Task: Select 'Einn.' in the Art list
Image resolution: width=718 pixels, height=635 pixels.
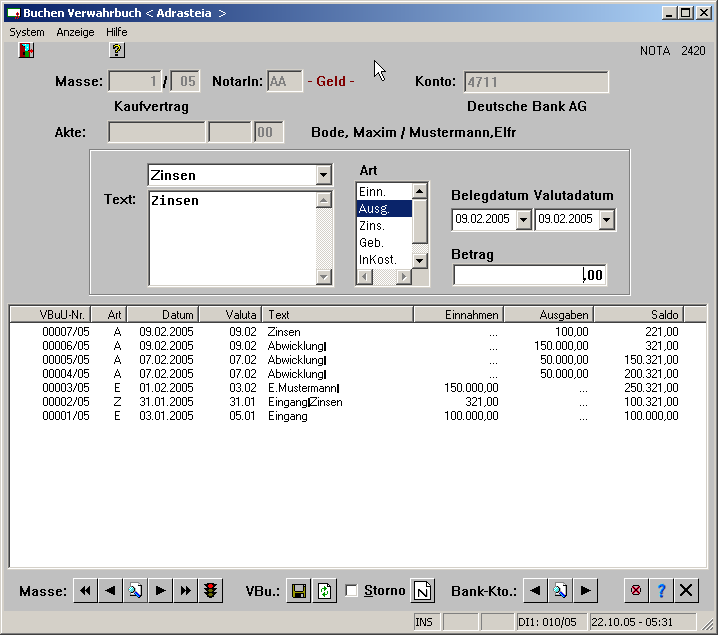Action: pyautogui.click(x=372, y=192)
